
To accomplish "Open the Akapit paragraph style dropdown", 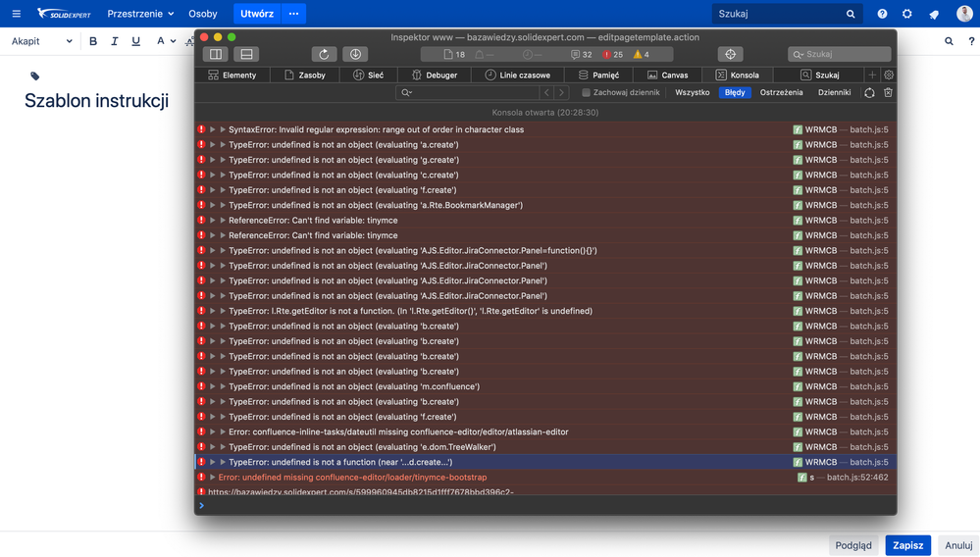I will click(x=42, y=41).
